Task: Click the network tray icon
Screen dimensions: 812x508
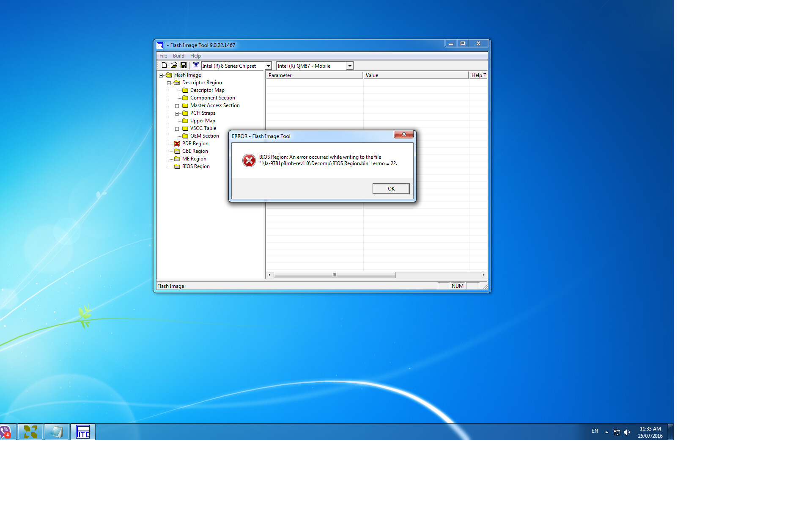Action: 617,432
